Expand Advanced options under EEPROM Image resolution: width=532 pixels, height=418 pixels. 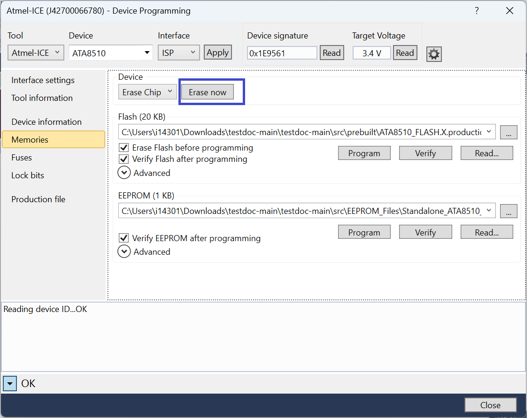(124, 251)
